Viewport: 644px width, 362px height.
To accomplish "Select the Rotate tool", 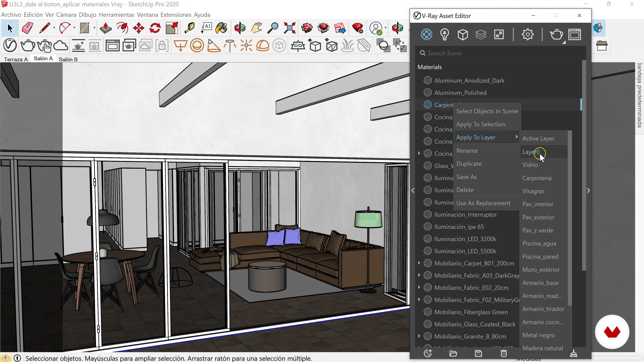I will coord(155,28).
